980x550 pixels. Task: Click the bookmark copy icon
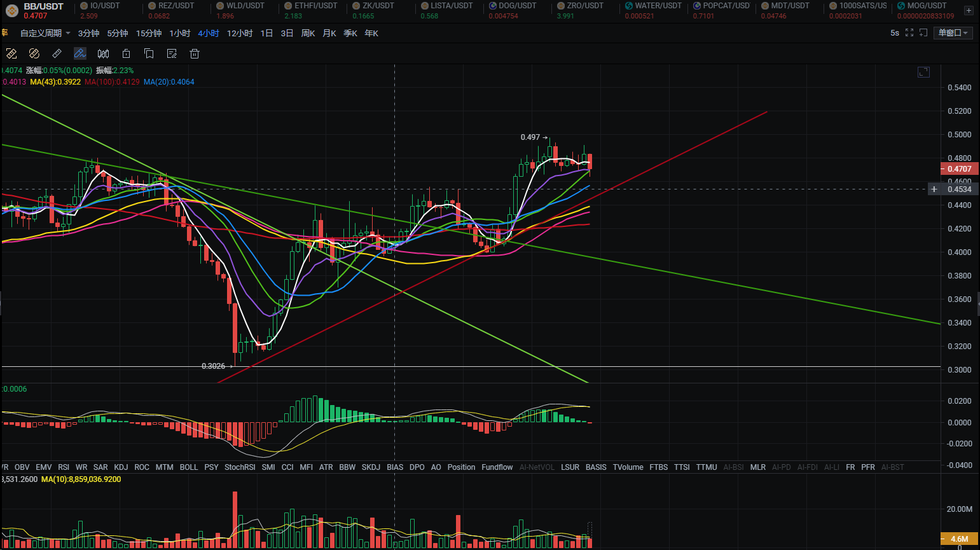(149, 54)
